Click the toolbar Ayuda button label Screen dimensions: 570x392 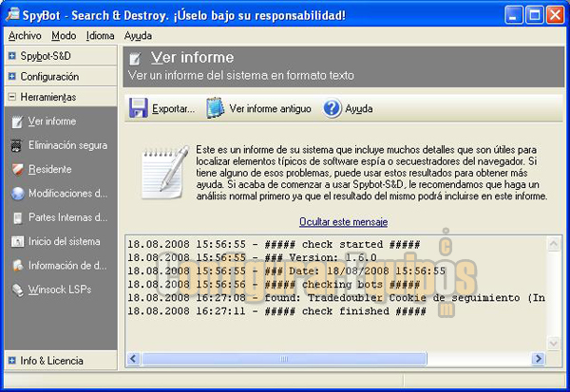click(x=359, y=108)
